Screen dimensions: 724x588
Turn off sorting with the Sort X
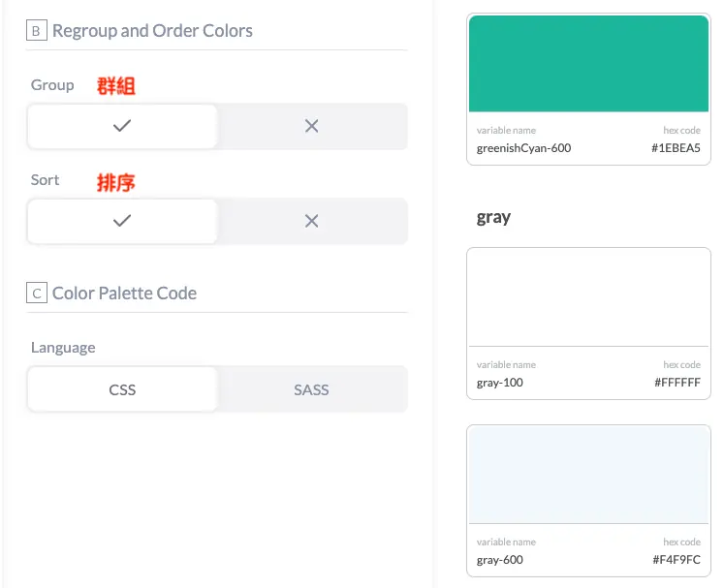point(312,221)
